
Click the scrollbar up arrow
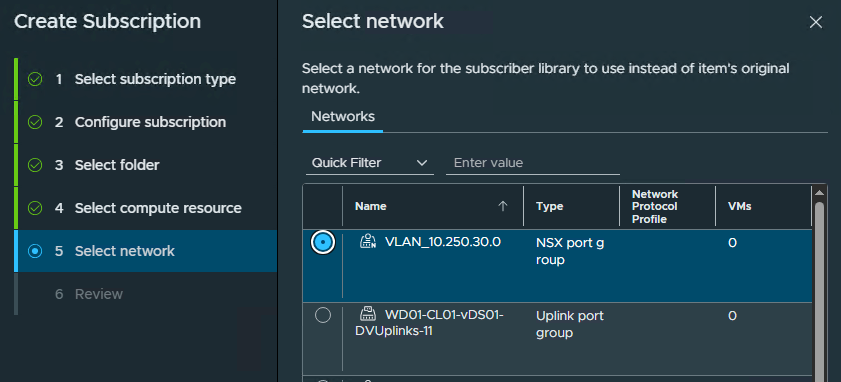[819, 192]
